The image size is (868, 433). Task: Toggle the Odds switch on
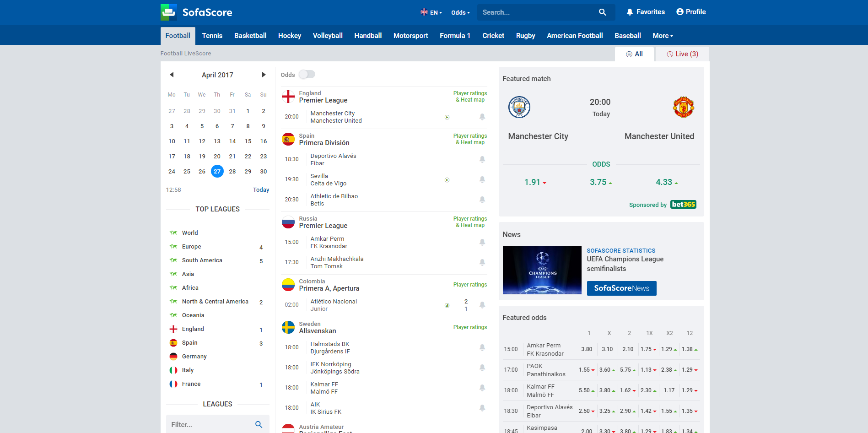(307, 75)
